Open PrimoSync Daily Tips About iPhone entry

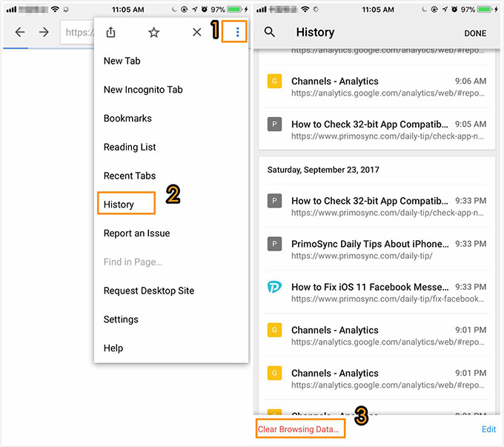[x=377, y=249]
